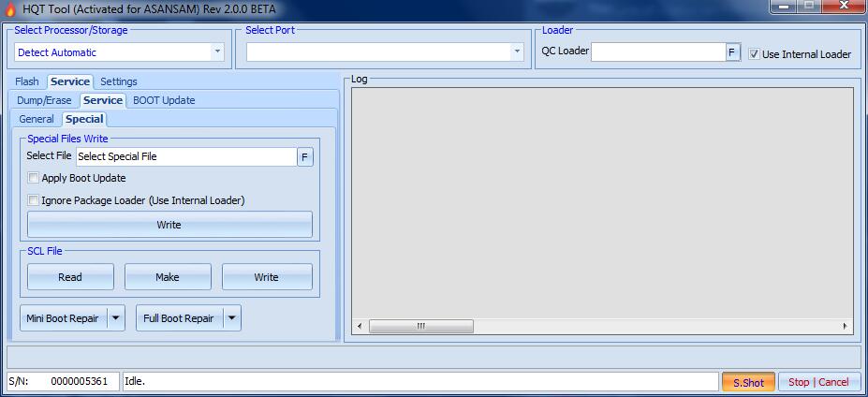The height and width of the screenshot is (397, 868).
Task: Click the log scrollbar left arrow
Action: point(359,326)
